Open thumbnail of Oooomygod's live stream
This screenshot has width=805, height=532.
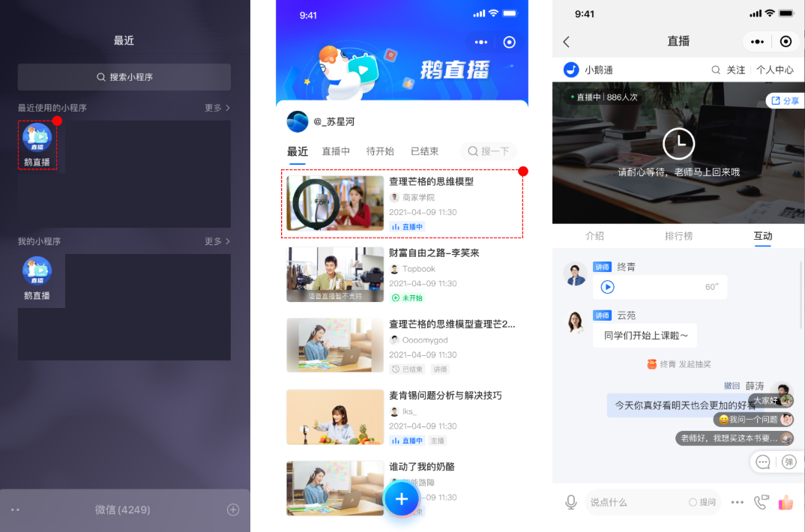[x=335, y=345]
